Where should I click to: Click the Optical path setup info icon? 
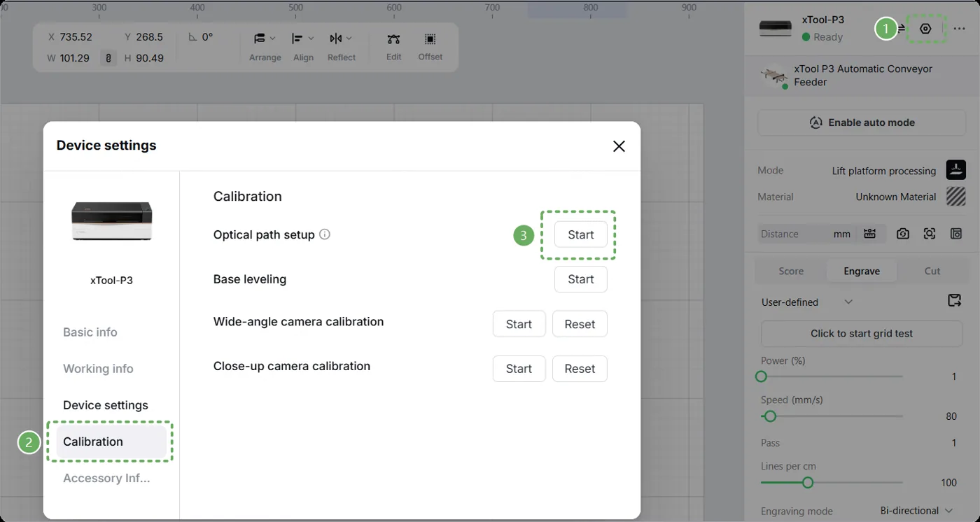[x=325, y=234]
